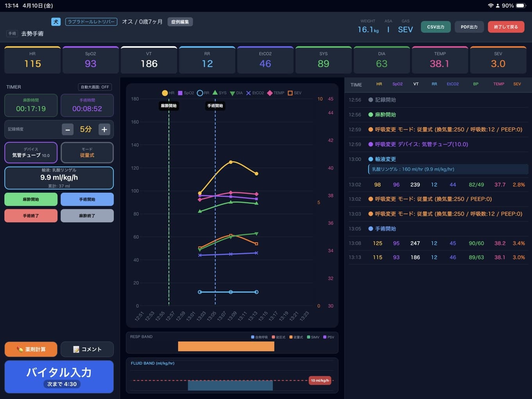Open the デバイス 気管チューブ selector
The height and width of the screenshot is (399, 532).
point(31,152)
